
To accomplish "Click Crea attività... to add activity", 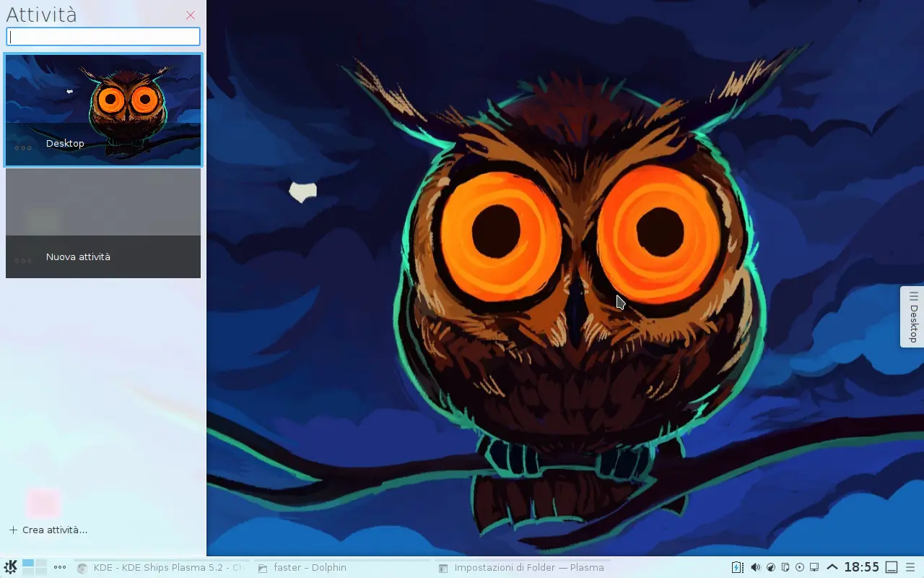I will pyautogui.click(x=48, y=530).
